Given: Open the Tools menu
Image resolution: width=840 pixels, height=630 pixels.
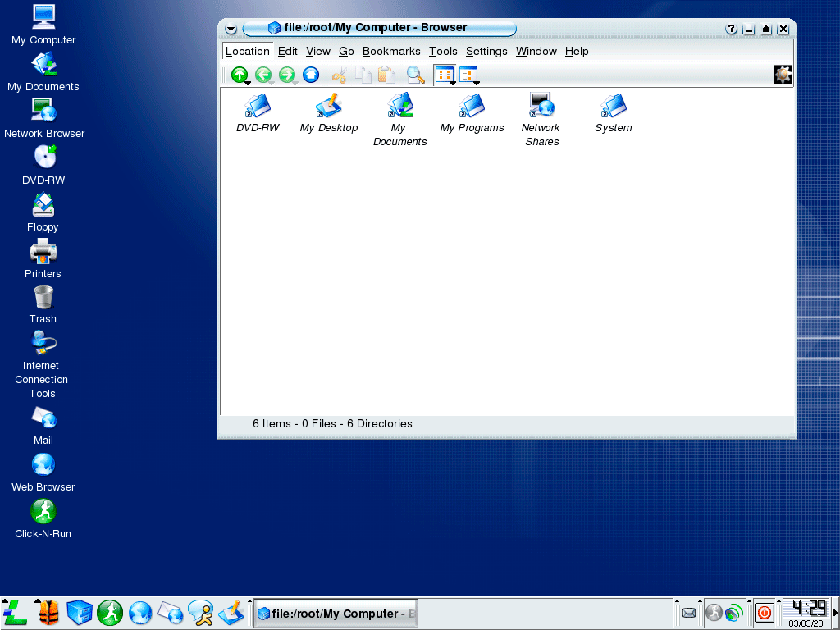Looking at the screenshot, I should click(x=443, y=51).
